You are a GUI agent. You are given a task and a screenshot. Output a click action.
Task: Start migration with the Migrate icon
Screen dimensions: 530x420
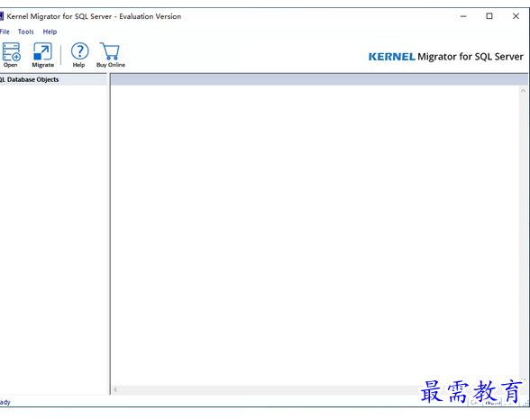43,55
